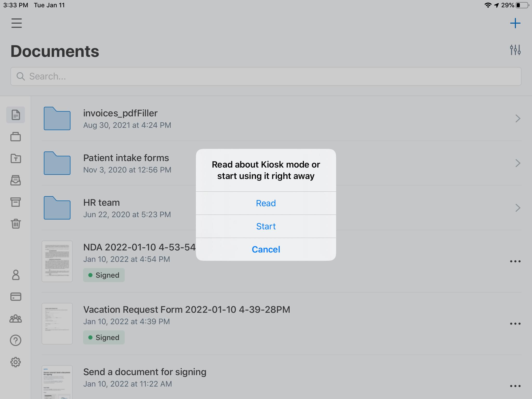
Task: Expand the HR team folder chevron
Action: pos(517,208)
